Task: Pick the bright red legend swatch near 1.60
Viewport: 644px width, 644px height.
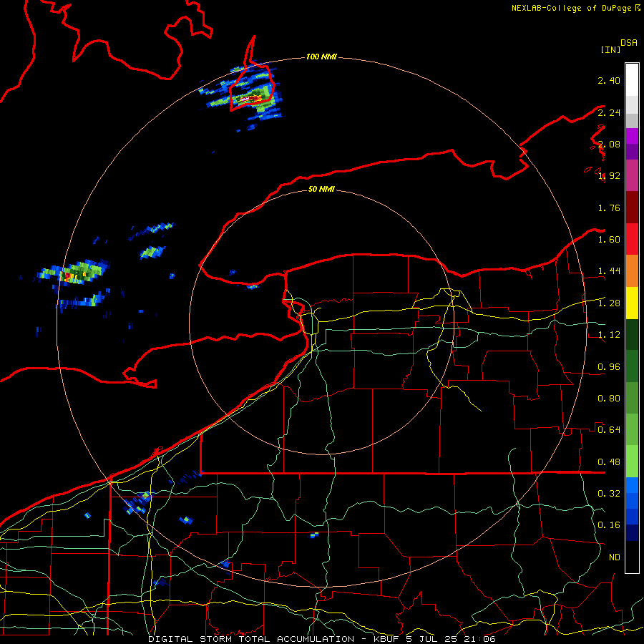Action: point(632,240)
